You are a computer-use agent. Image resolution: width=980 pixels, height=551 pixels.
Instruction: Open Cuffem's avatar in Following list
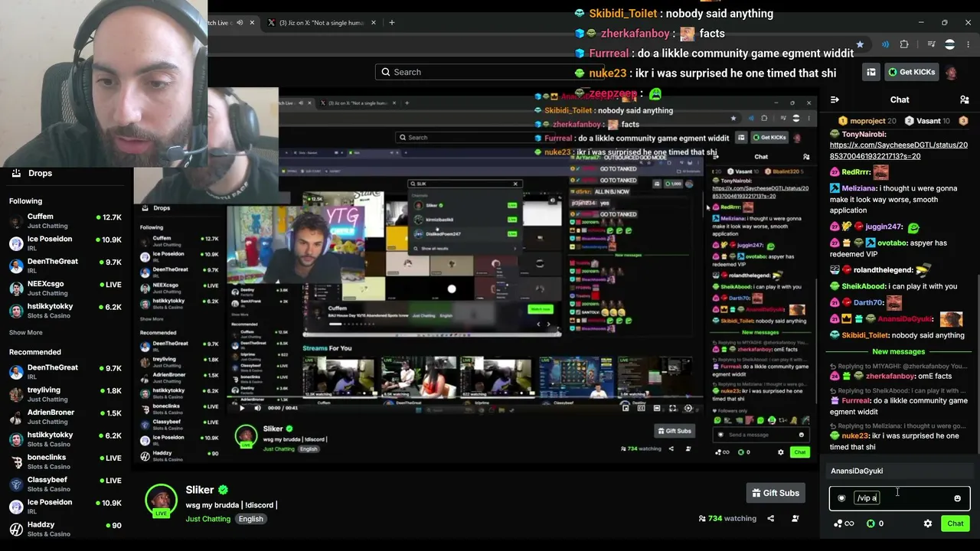(16, 221)
